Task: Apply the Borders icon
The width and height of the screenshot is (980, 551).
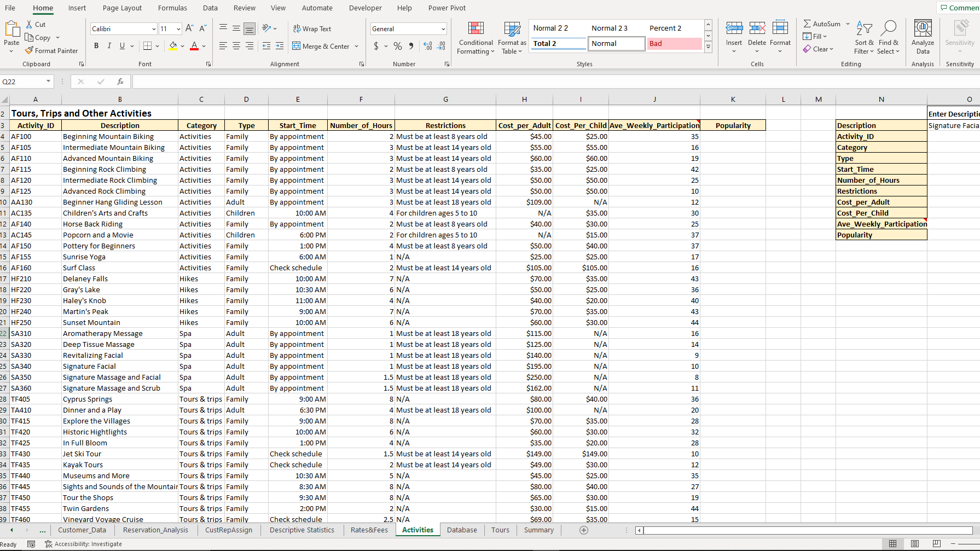Action: pyautogui.click(x=147, y=46)
